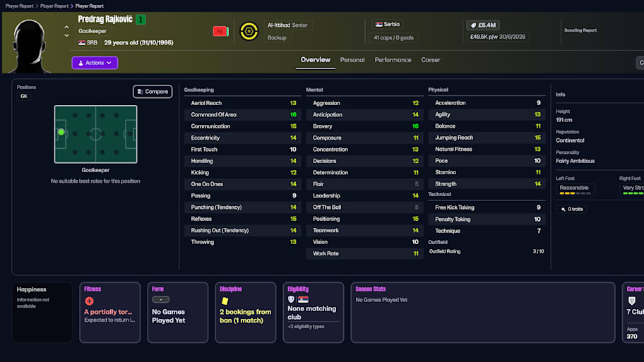Click the form indicator dash icon
The height and width of the screenshot is (362, 644).
(x=160, y=300)
